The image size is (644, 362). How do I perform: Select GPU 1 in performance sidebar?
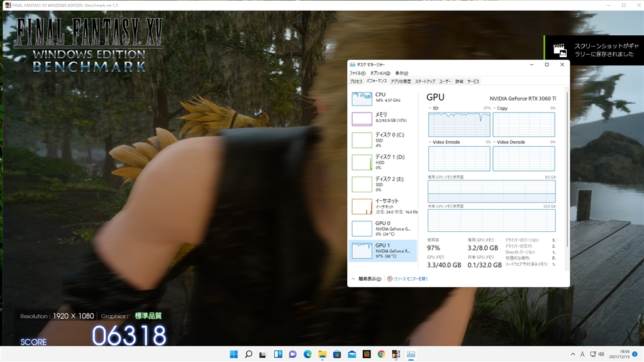[x=383, y=251]
